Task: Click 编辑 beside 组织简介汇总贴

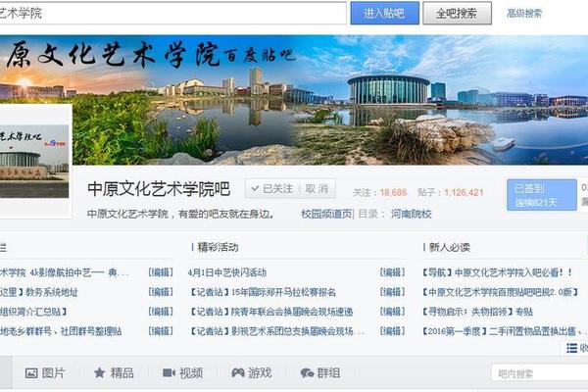Action: point(161,312)
